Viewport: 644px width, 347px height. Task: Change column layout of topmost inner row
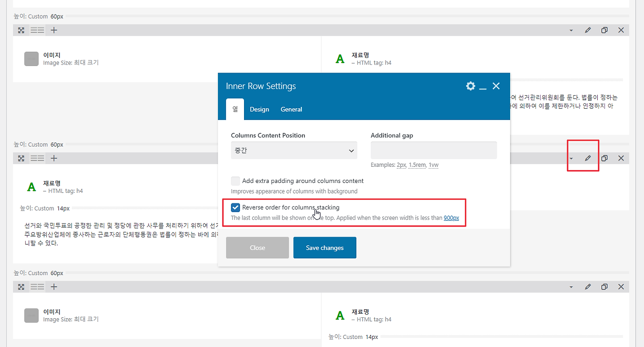click(x=37, y=30)
